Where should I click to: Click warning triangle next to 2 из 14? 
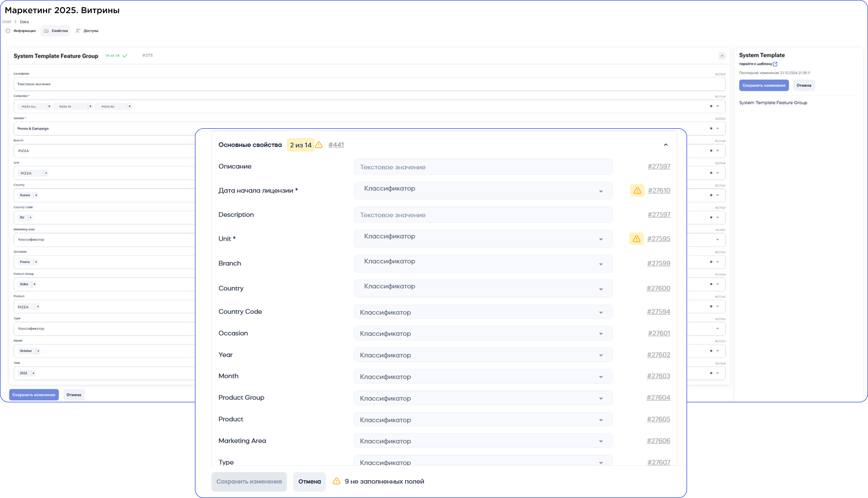(319, 145)
